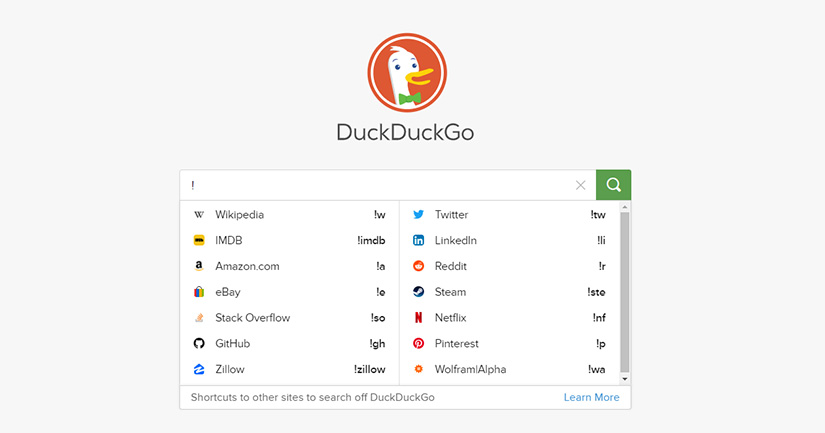Clear the search box with the X icon

pyautogui.click(x=580, y=185)
